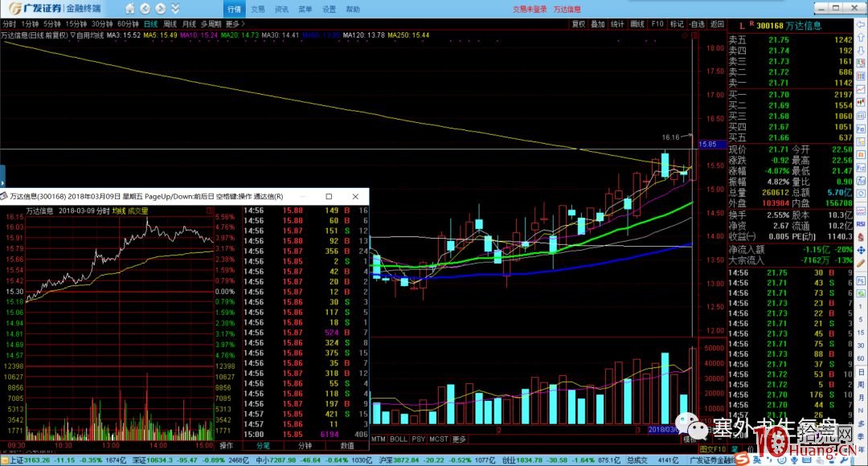Click the candlestick sidebar icon
Image resolution: width=868 pixels, height=466 pixels.
click(862, 102)
